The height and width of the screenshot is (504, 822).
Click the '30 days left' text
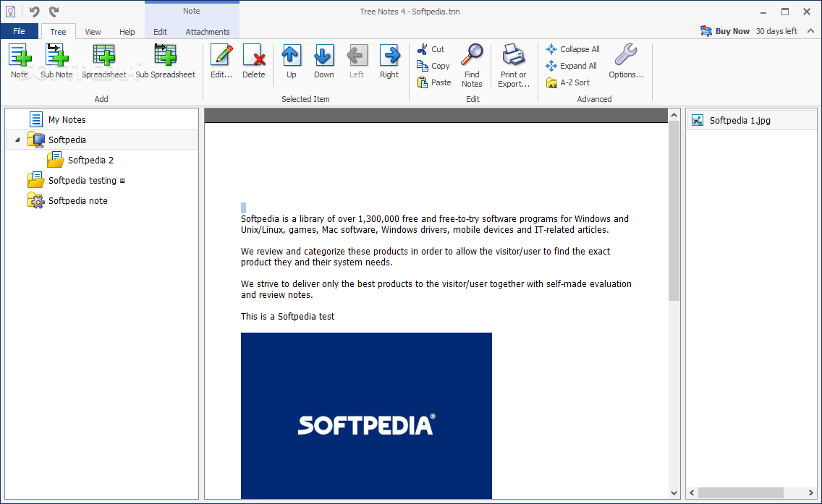pos(776,31)
